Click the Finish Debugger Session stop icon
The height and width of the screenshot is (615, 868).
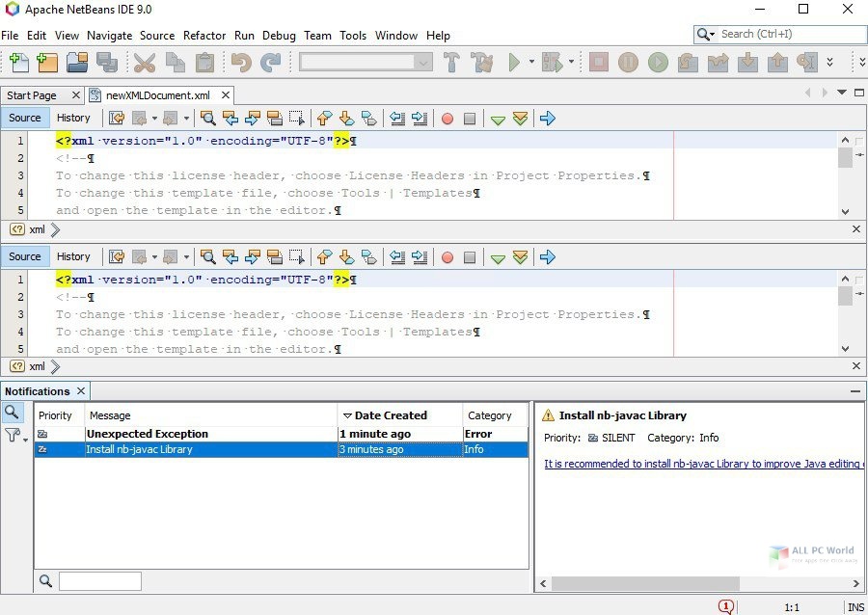tap(598, 62)
